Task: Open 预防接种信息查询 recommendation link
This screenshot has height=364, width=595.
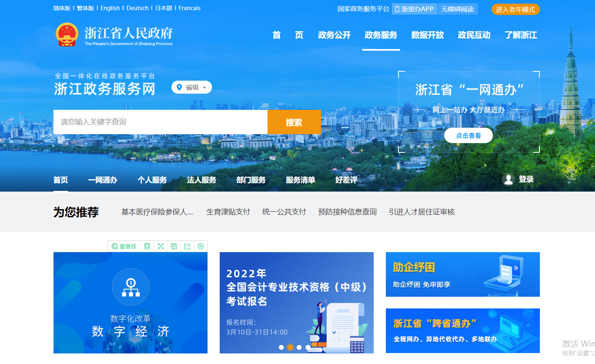Action: 347,212
